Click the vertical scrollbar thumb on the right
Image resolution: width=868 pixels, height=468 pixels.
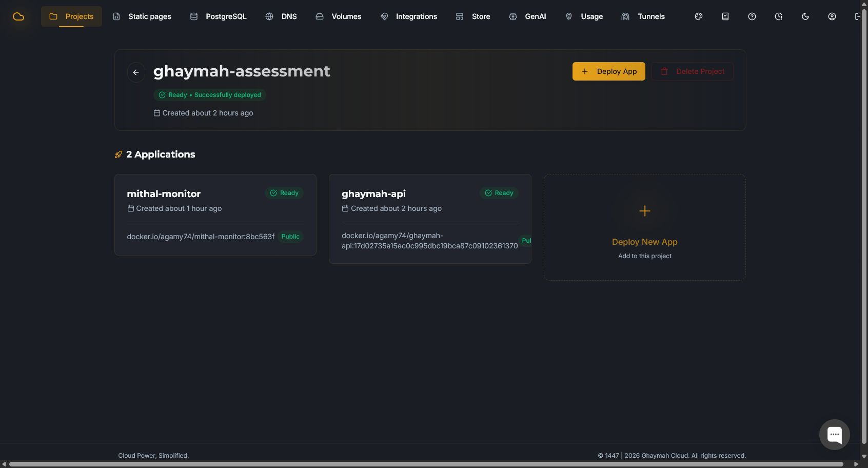pos(864,226)
